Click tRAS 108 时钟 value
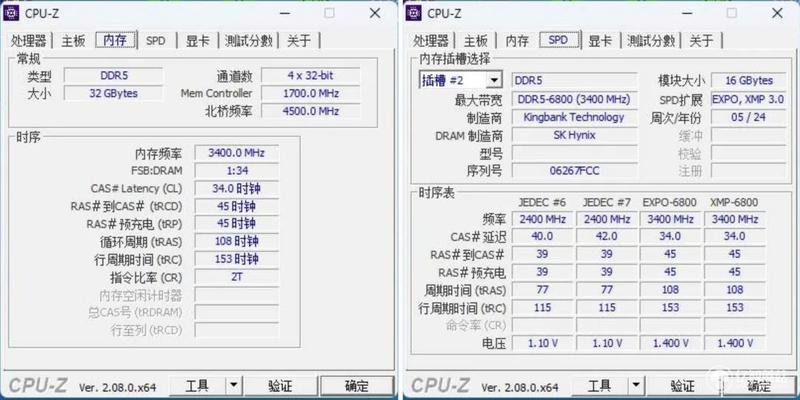This screenshot has height=400, width=800. 237,241
